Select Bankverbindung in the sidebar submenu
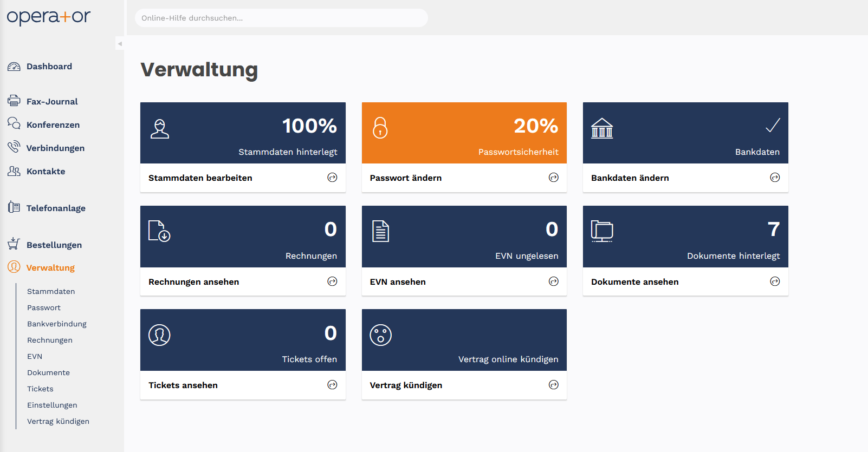Screen dimensions: 868x452 [57, 324]
